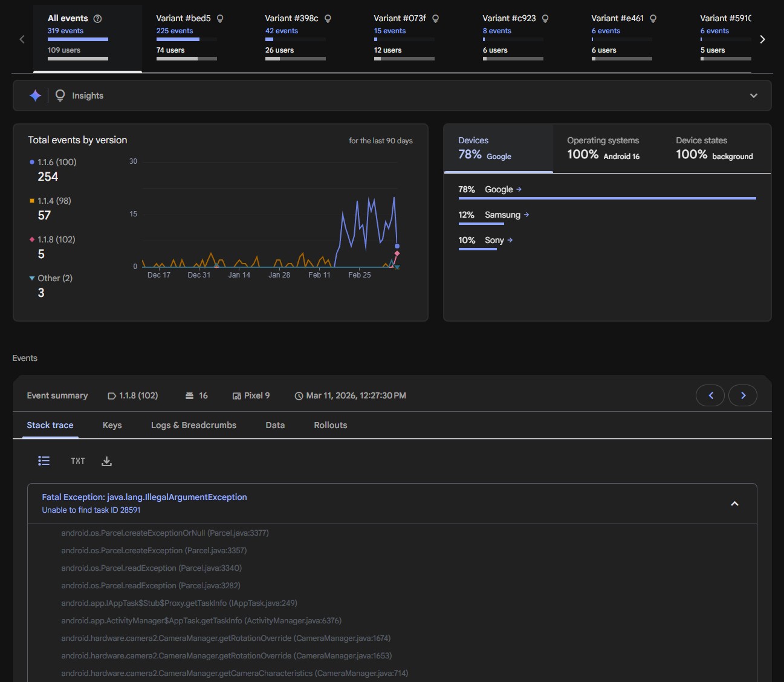Image resolution: width=784 pixels, height=682 pixels.
Task: Open the Keys tab
Action: 112,425
